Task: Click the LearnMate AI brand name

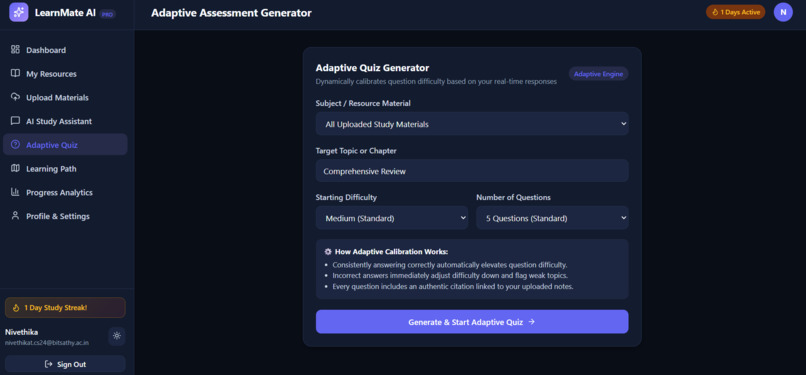Action: [65, 13]
